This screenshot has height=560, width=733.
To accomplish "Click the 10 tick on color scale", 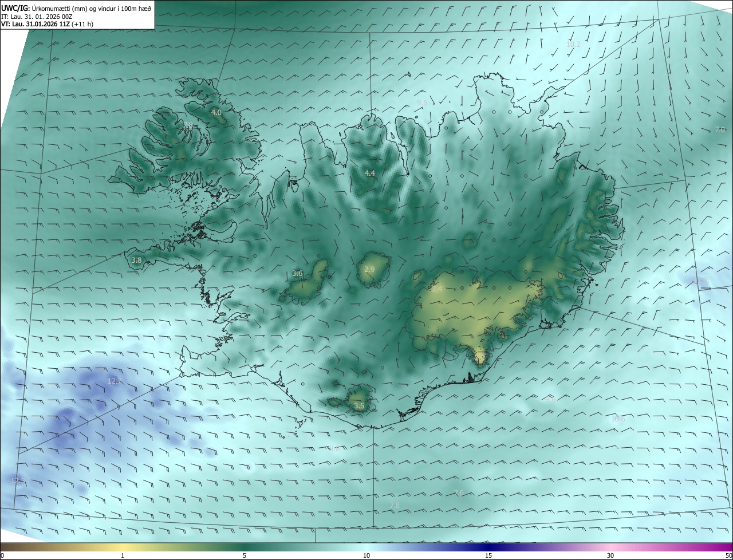I will point(366,555).
